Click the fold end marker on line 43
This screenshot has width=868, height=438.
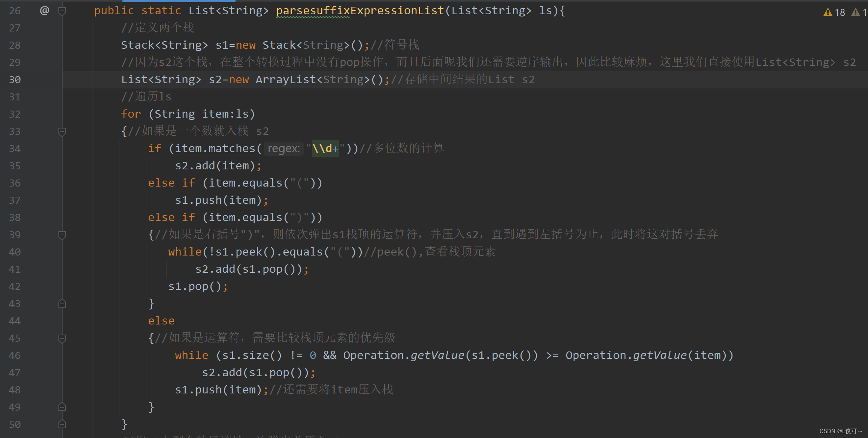[62, 303]
